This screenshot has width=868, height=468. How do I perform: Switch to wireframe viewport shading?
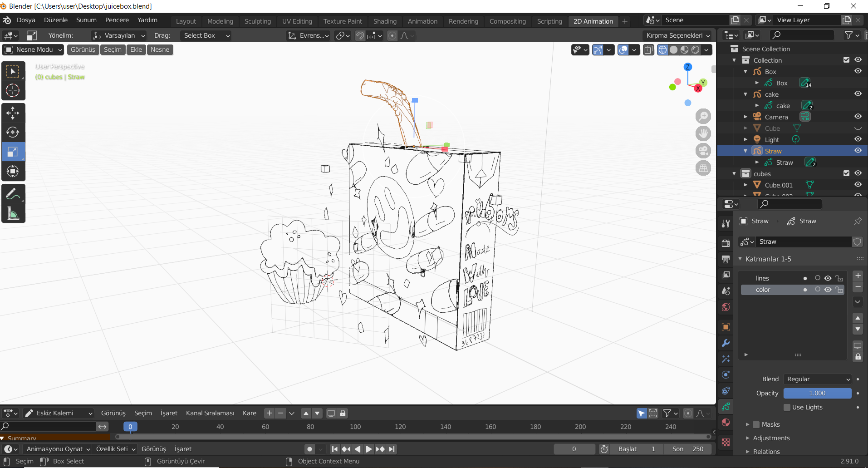pyautogui.click(x=663, y=49)
